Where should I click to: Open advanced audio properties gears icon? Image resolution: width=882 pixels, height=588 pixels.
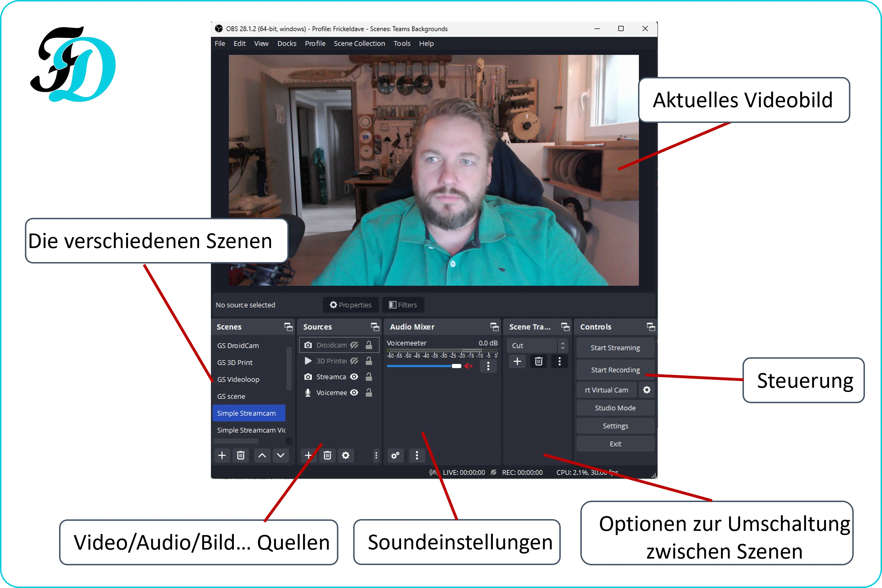coord(395,455)
